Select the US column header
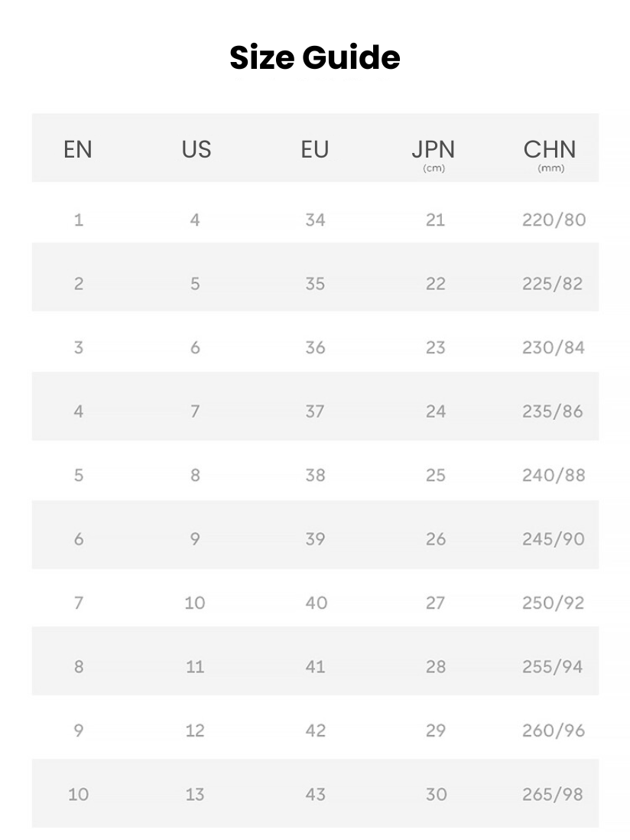 (x=196, y=149)
